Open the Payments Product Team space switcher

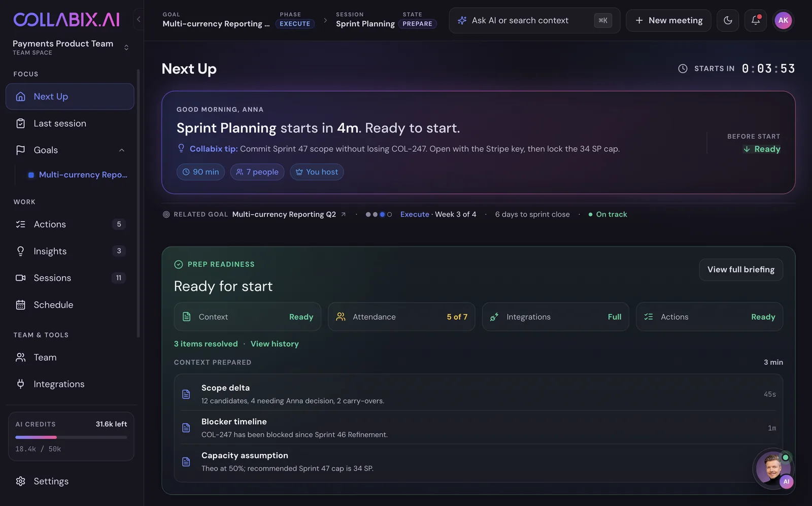click(x=71, y=47)
